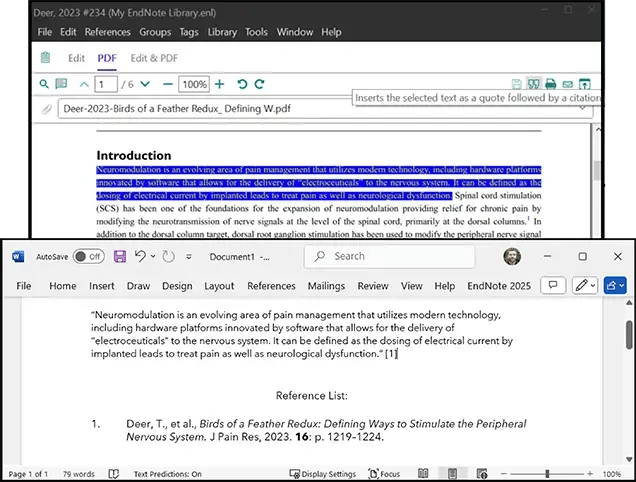This screenshot has height=482, width=636.
Task: Go to next PDF page chevron
Action: pyautogui.click(x=145, y=84)
